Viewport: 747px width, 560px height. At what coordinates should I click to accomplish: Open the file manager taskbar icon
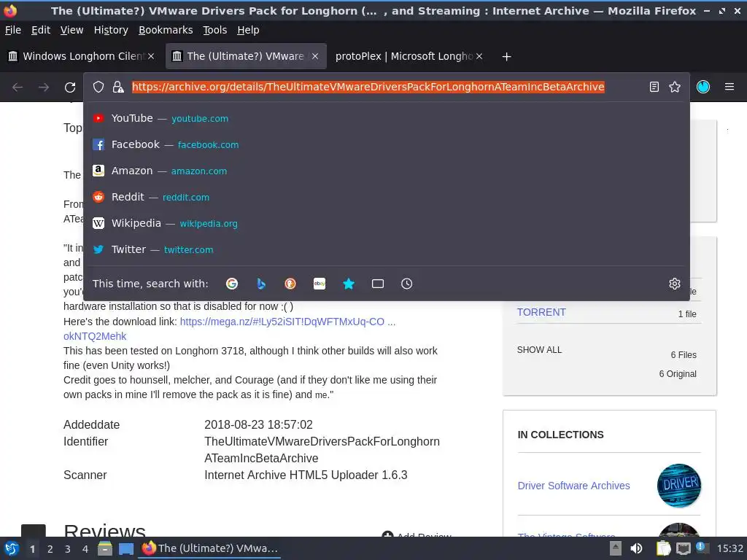(105, 548)
